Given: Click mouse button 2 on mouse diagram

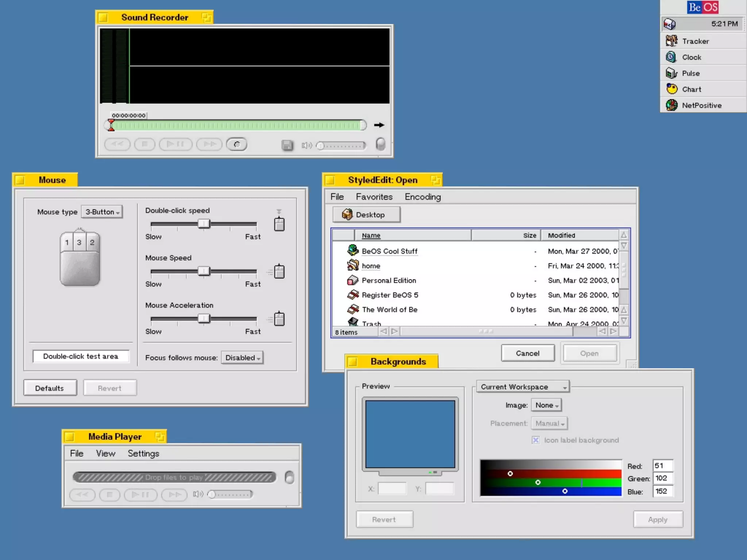Looking at the screenshot, I should coord(92,242).
